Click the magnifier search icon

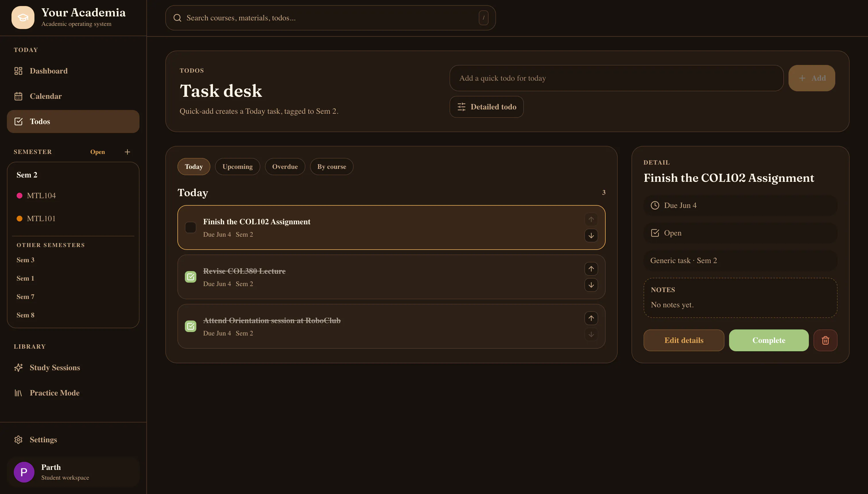(177, 18)
